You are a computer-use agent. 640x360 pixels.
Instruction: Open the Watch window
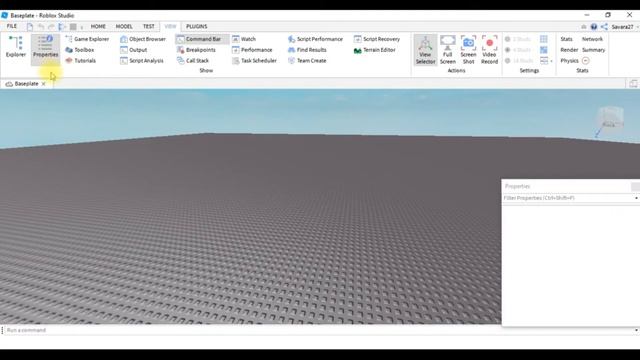click(244, 39)
